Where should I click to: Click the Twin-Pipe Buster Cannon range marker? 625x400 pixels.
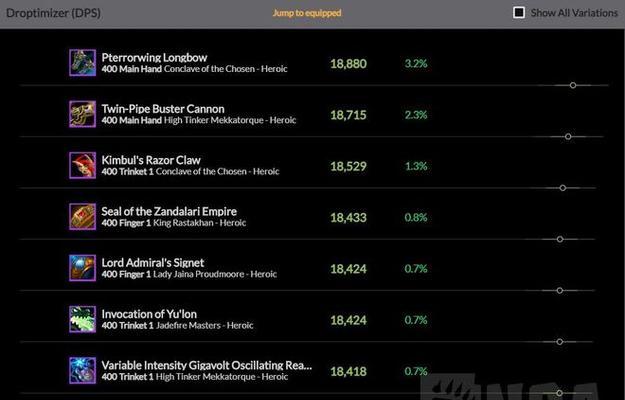pos(568,137)
